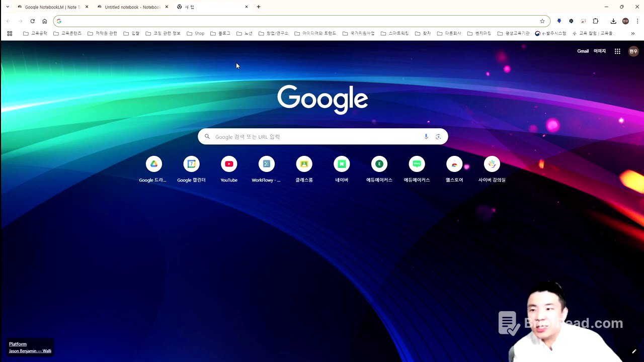Start voice search with the microphone icon
Screen dimensions: 644x362
(x=426, y=137)
